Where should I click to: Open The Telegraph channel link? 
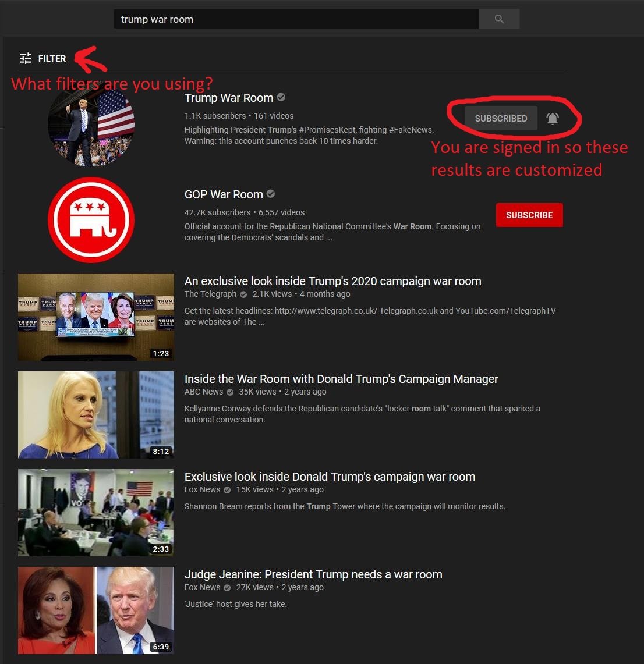(210, 294)
